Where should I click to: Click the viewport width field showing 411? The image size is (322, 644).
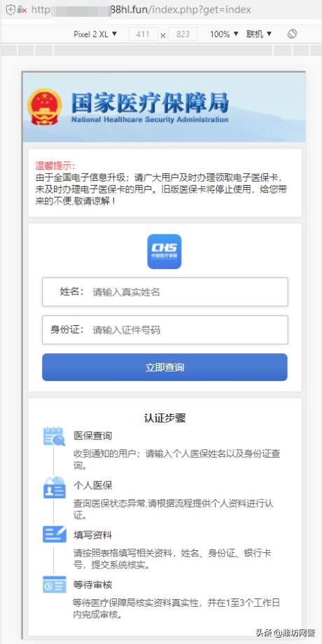click(143, 34)
